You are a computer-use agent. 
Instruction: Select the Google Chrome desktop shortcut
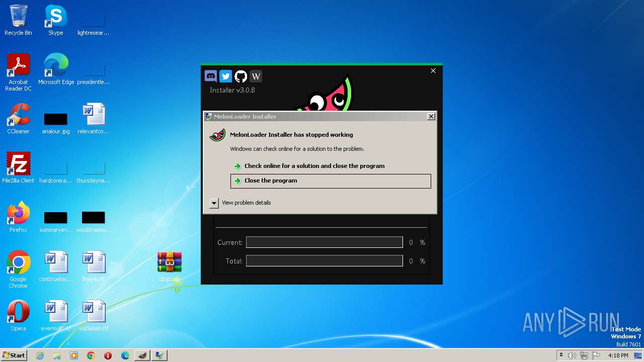coord(18,269)
